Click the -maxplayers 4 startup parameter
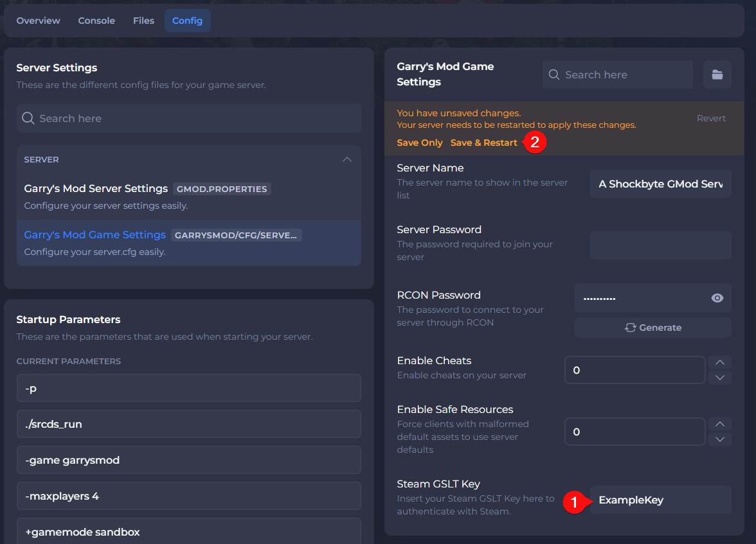 pyautogui.click(x=188, y=496)
